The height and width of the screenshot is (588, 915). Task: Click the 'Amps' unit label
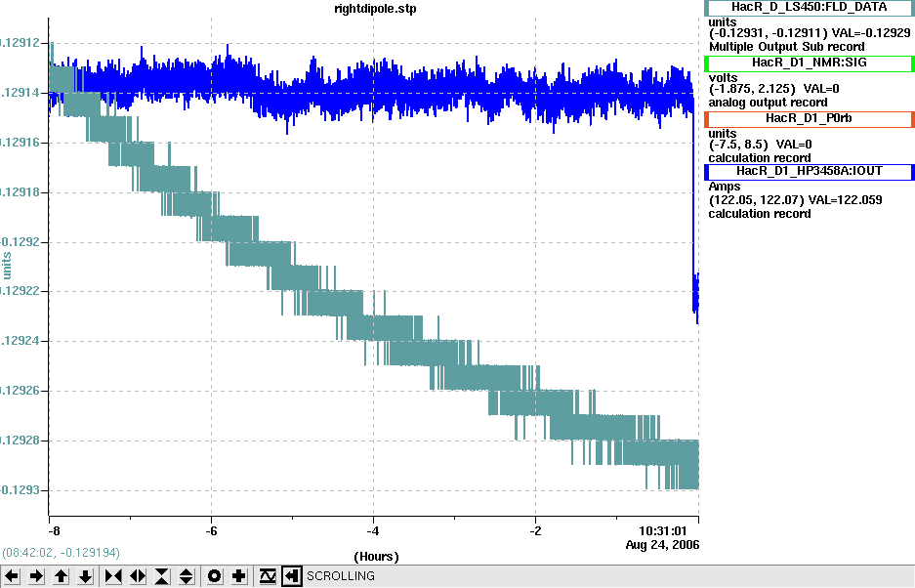click(725, 187)
